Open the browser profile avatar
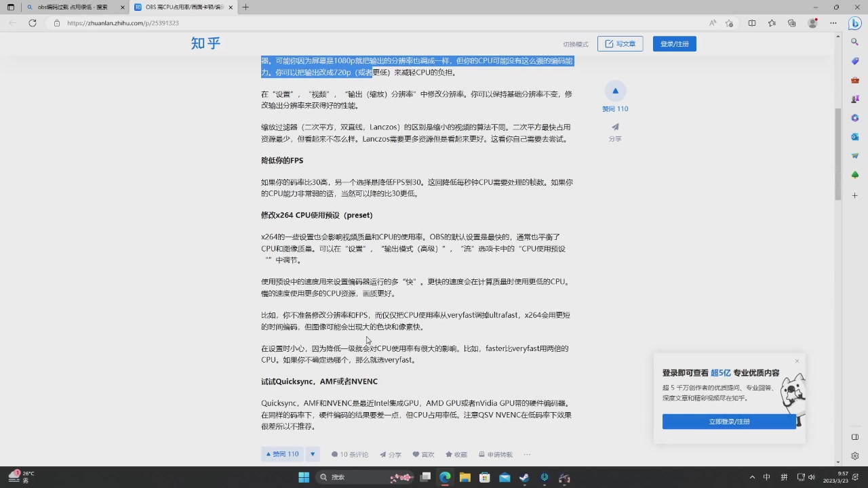This screenshot has height=488, width=868. [812, 23]
